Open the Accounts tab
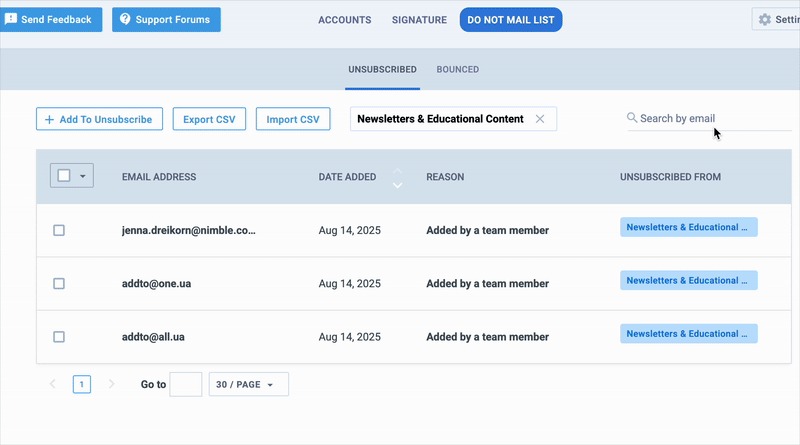800x445 pixels. point(344,20)
